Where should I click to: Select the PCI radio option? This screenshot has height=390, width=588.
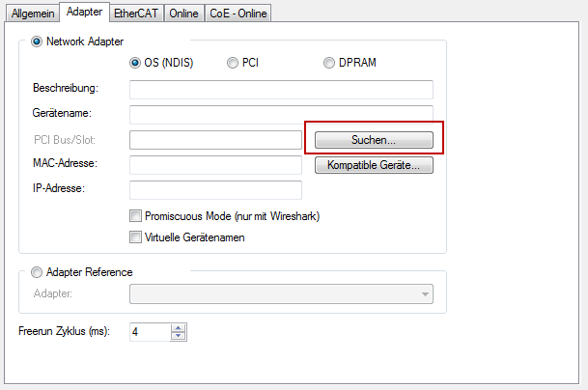(233, 64)
